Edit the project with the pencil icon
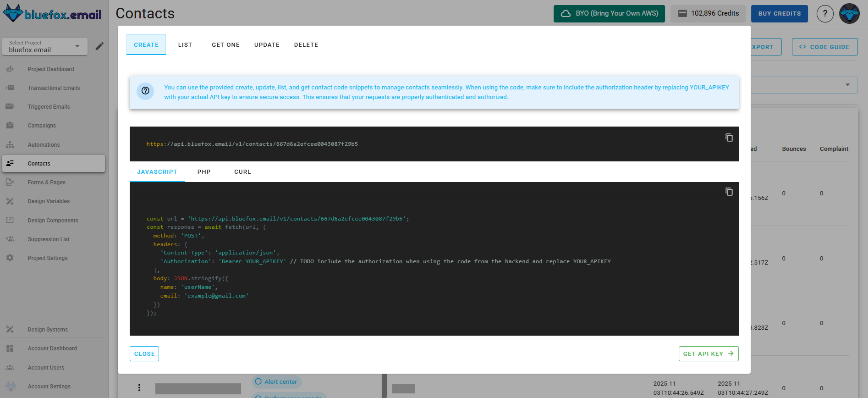This screenshot has width=868, height=398. tap(99, 46)
